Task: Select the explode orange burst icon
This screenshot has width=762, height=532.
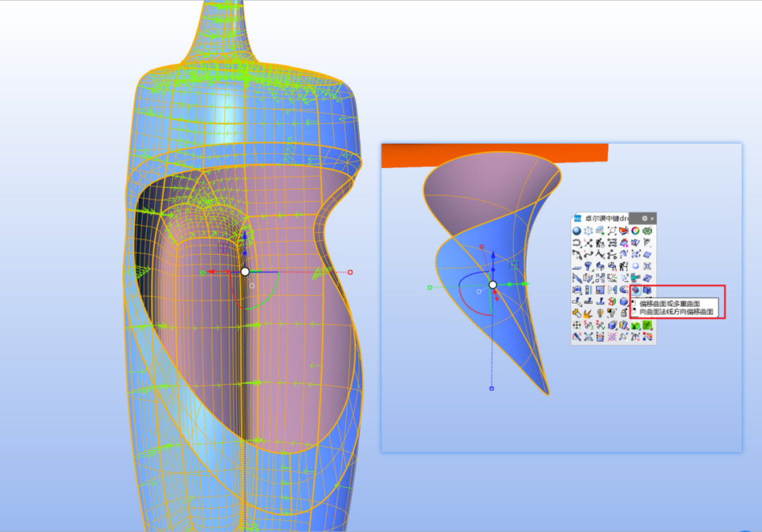Action: click(588, 314)
